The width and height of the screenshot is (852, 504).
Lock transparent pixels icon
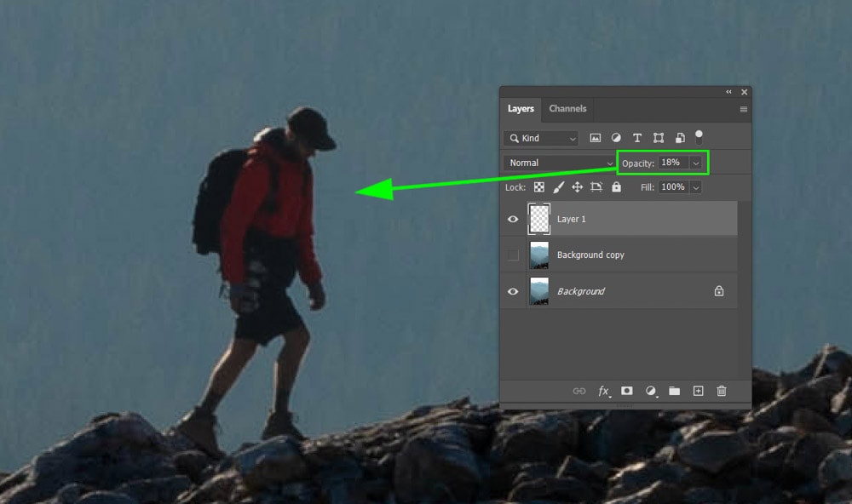[x=539, y=187]
